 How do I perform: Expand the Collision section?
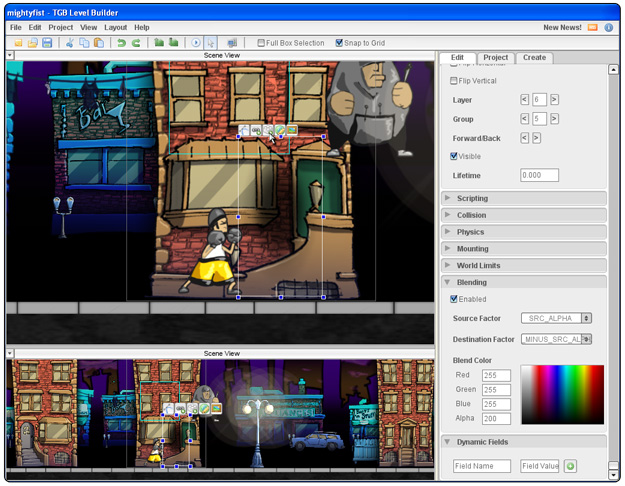tap(524, 215)
